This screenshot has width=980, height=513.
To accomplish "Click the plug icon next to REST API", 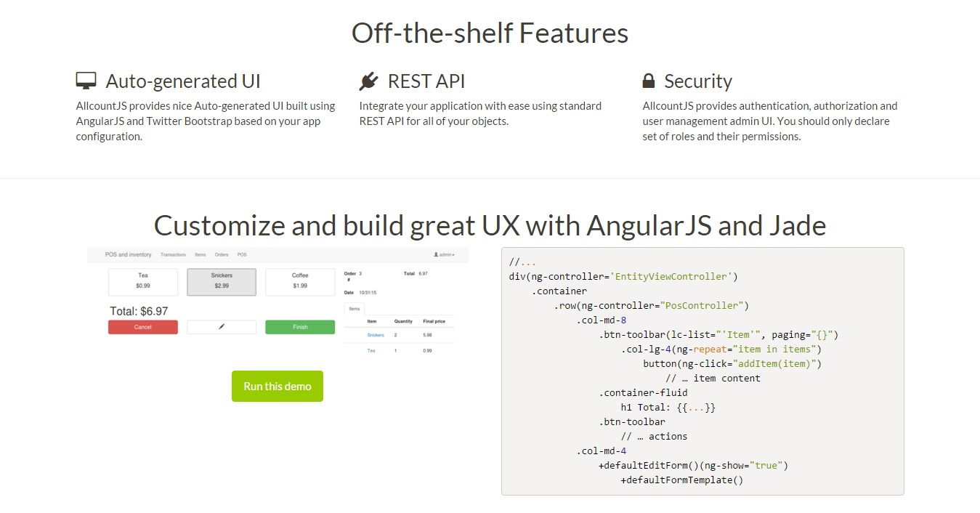I will point(369,80).
